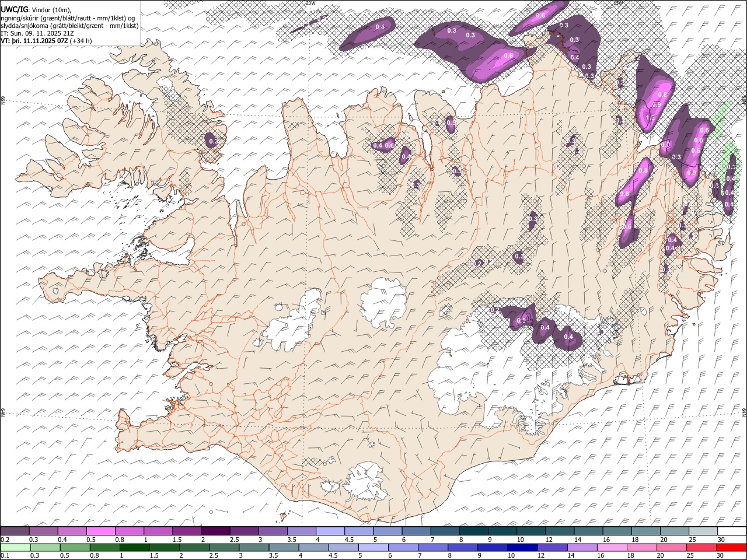The image size is (747, 560).
Task: Click the '(+34 h)' forecast offset text
Action: 81,41
